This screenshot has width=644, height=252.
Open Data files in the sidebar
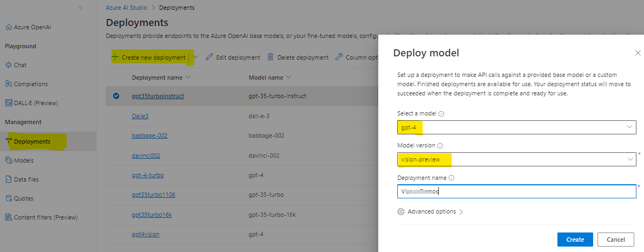click(27, 179)
